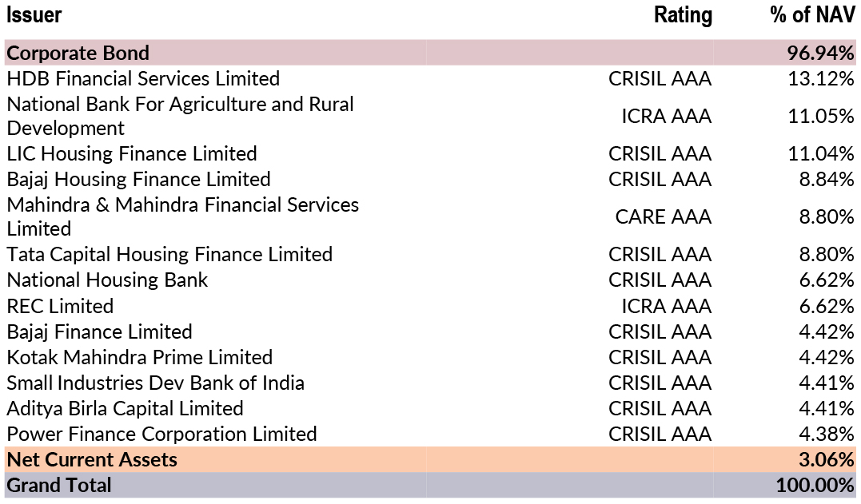Click the National Housing Bank issuer
Viewport: 861px width, 504px height.
pyautogui.click(x=107, y=280)
